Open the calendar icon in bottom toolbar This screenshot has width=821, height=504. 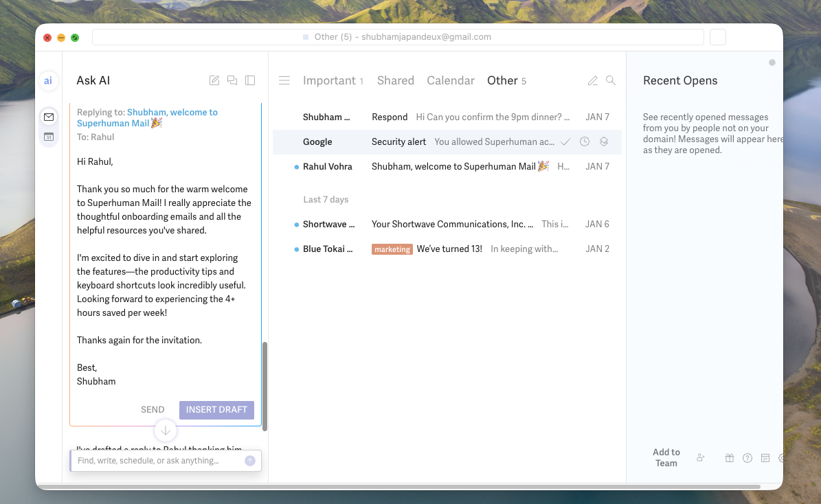(x=765, y=457)
